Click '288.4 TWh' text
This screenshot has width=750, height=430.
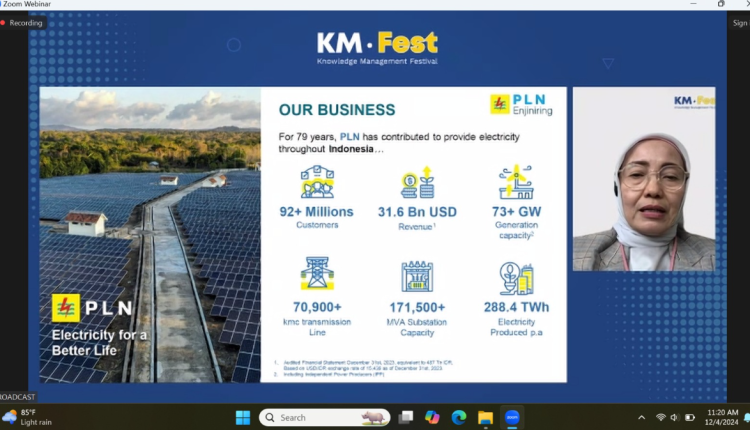(x=517, y=307)
